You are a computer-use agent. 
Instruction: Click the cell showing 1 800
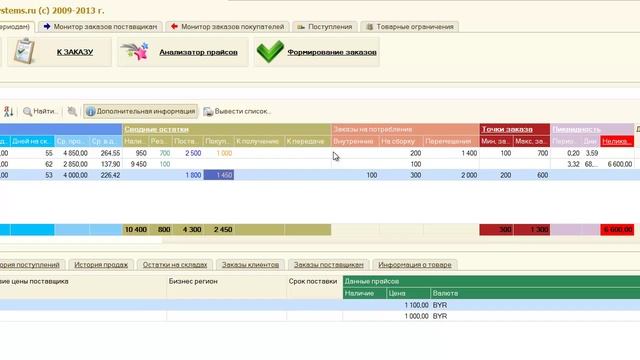[x=188, y=175]
